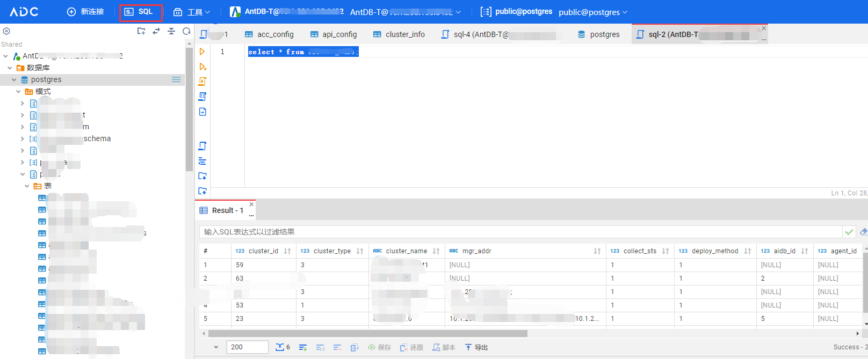Collapse the 表 tables folder
The height and width of the screenshot is (359, 868).
27,186
